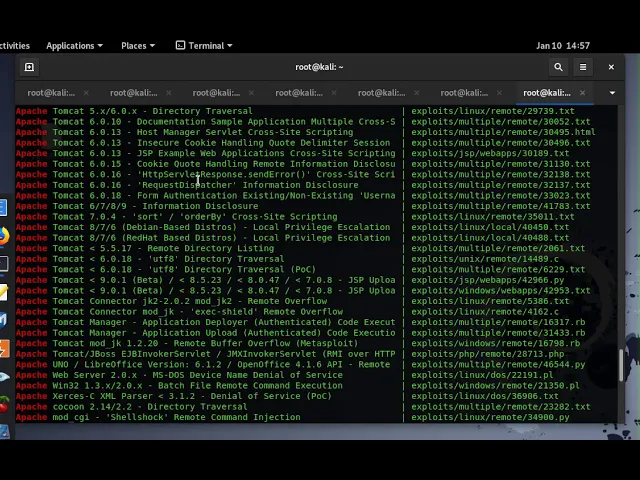Open the Terminal app menu

tap(204, 46)
